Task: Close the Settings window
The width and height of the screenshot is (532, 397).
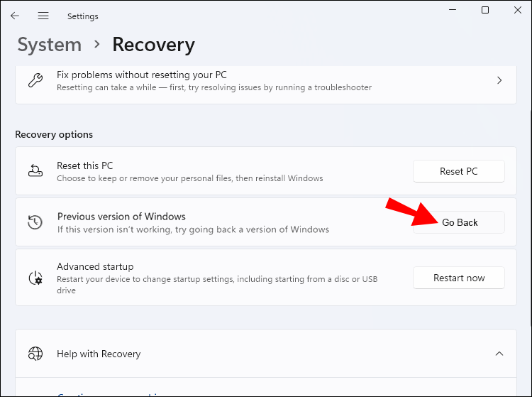Action: [x=518, y=10]
